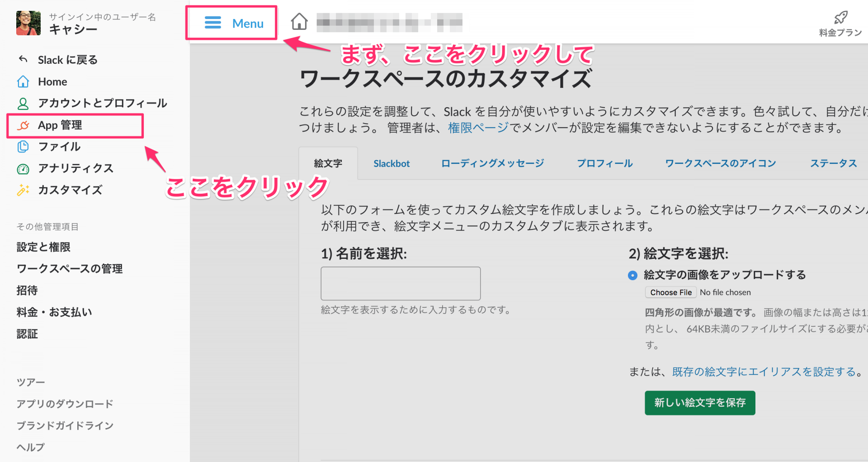868x462 pixels.
Task: Click the home icon beside the workspace name
Action: pyautogui.click(x=299, y=21)
